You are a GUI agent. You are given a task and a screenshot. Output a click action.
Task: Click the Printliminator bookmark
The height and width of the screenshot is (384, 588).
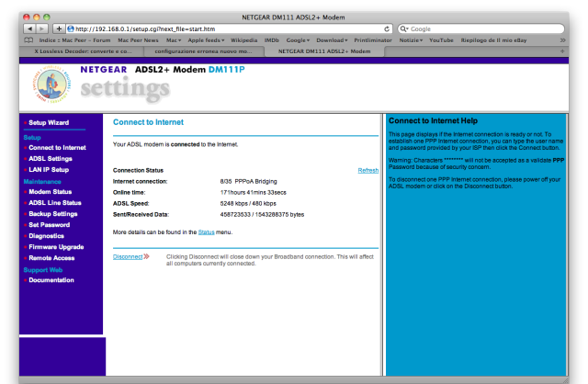pyautogui.click(x=373, y=40)
